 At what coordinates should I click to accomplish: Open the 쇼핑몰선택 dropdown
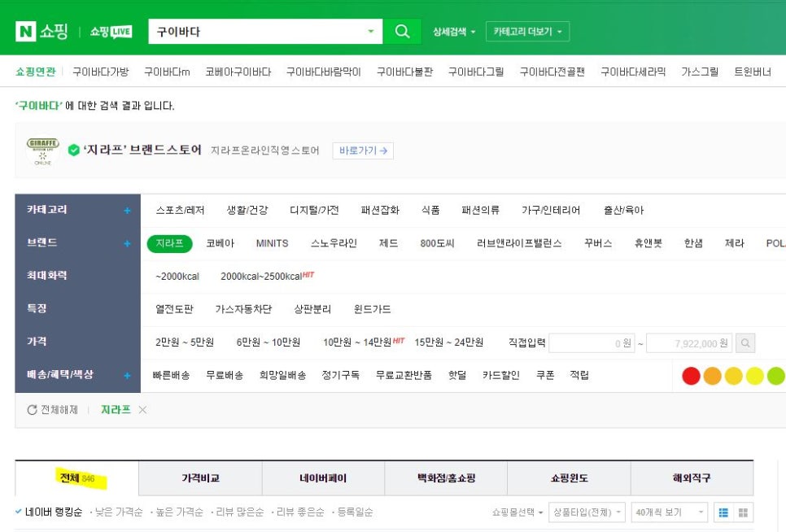point(517,512)
